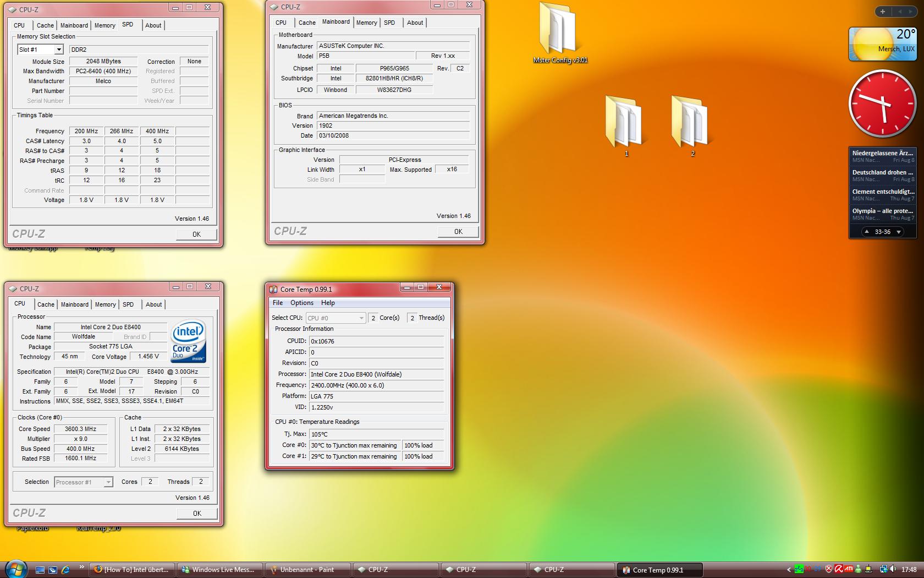Screen dimensions: 924x578
Task: Open the 'Olympia – alle prote...' news headline
Action: point(882,211)
